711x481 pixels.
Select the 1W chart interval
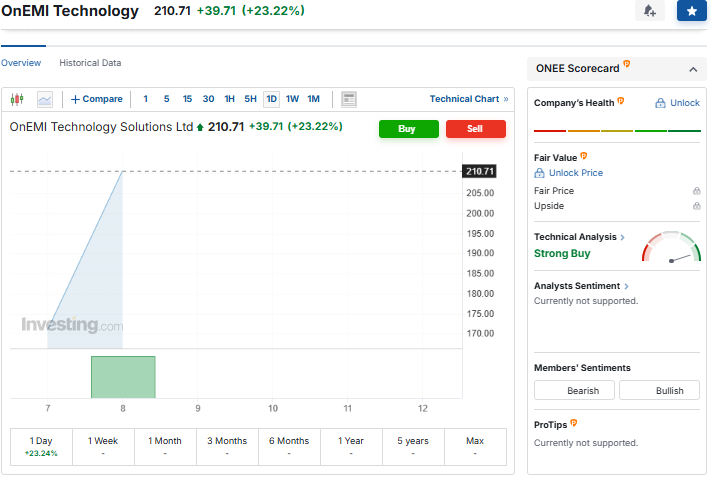pyautogui.click(x=292, y=99)
